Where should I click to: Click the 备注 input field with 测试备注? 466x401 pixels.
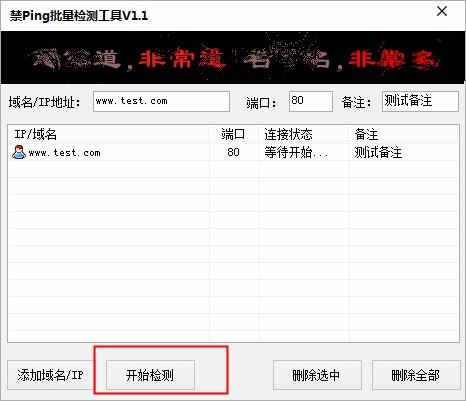[x=420, y=101]
